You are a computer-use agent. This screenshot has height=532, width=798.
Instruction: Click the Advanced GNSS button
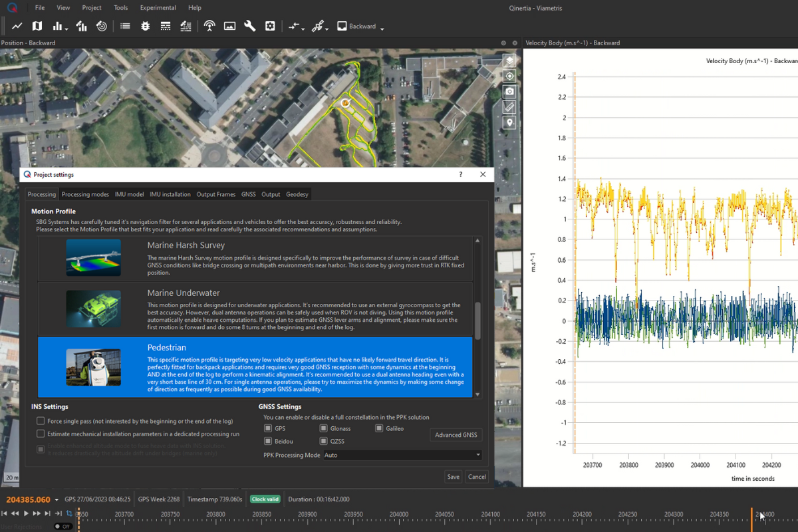[x=456, y=435]
